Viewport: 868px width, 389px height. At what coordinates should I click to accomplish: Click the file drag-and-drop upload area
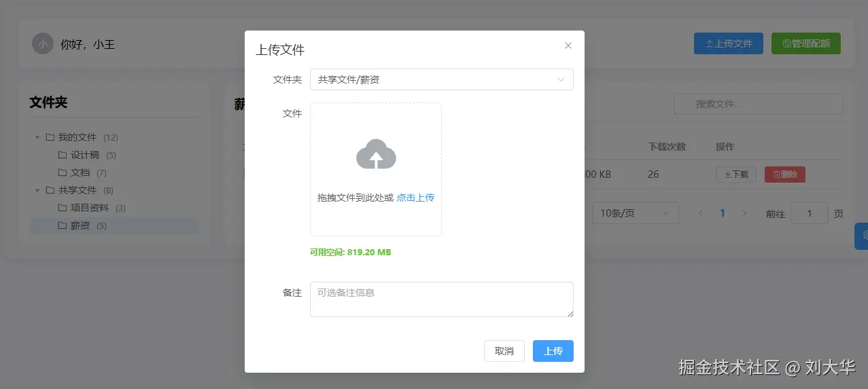(x=376, y=170)
